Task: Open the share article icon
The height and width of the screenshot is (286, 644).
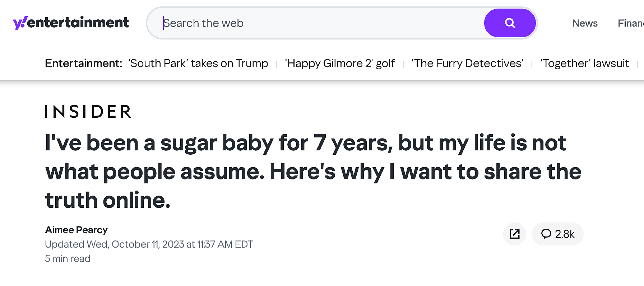Action: [x=514, y=234]
